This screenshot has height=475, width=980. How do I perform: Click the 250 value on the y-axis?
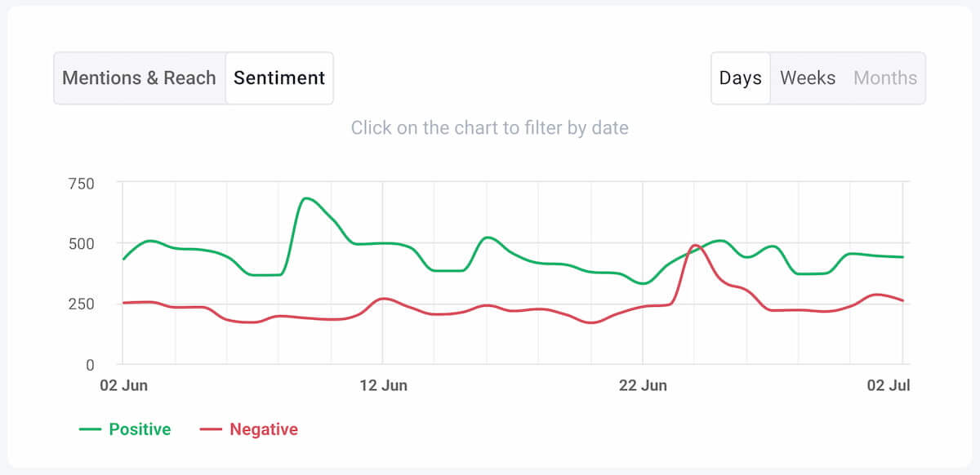[x=82, y=304]
